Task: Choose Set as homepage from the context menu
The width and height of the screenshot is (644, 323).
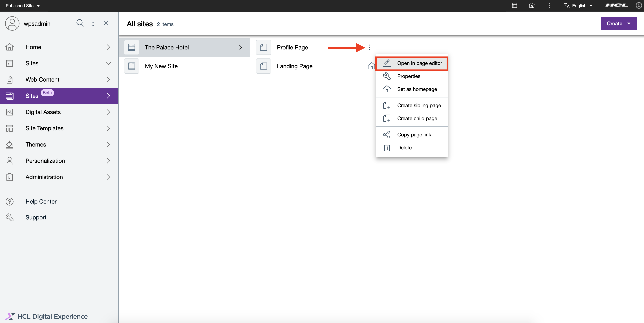Action: click(x=417, y=89)
